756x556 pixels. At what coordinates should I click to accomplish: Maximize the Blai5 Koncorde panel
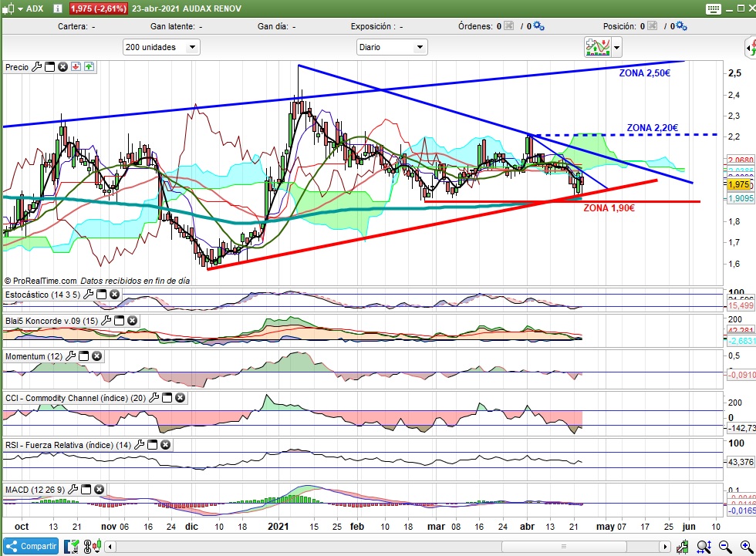coord(119,320)
